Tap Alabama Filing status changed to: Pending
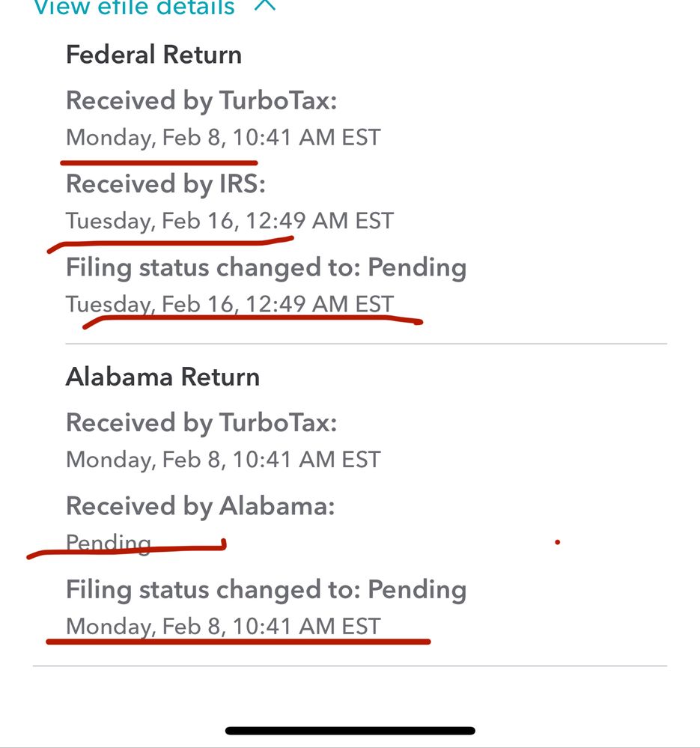 click(x=266, y=589)
